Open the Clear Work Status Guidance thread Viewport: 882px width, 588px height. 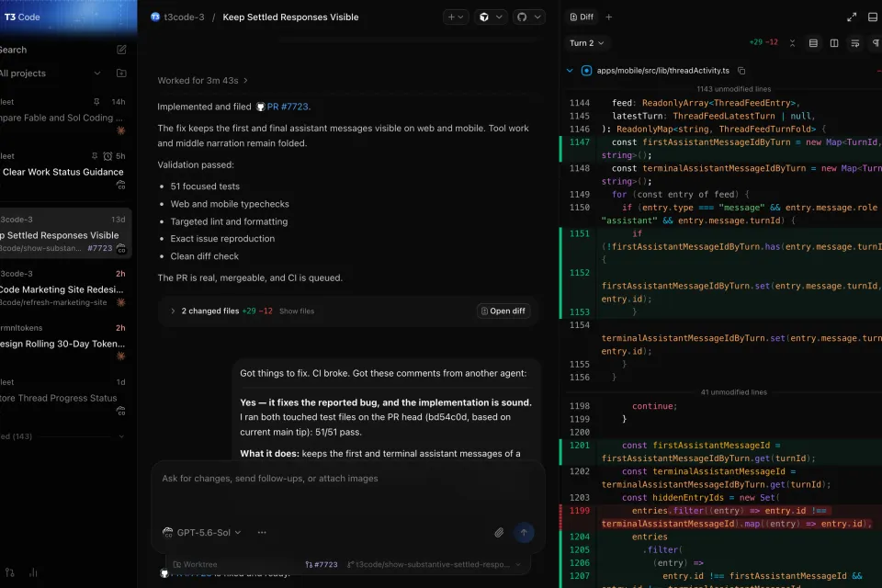63,172
